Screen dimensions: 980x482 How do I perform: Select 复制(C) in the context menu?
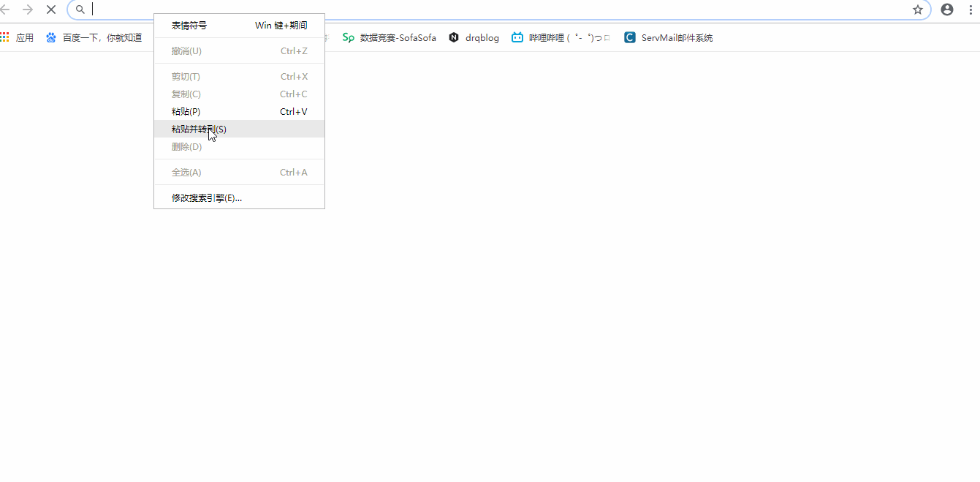239,94
